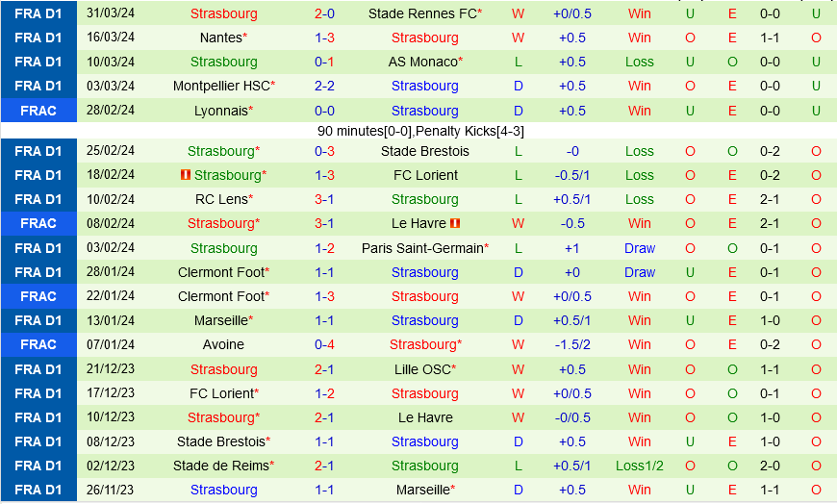Screen dimensions: 837x504
Task: Click the Penalty Kicks[4-3] note row
Action: click(420, 131)
